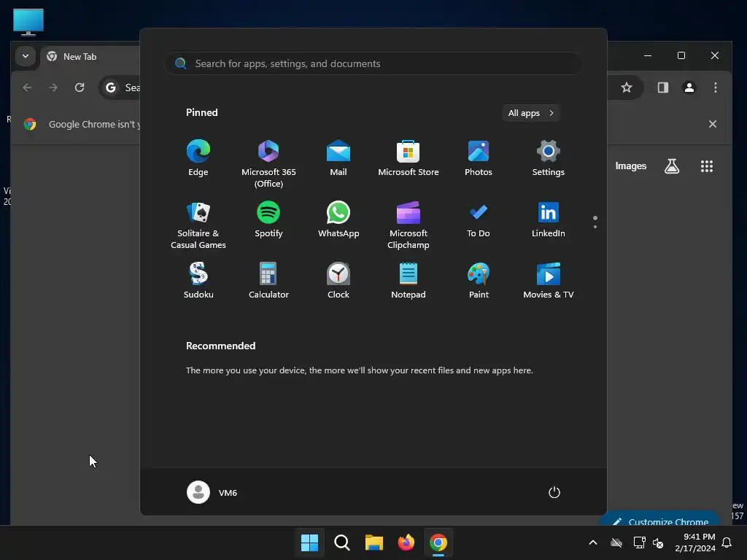This screenshot has width=747, height=560.
Task: Launch Movies & TV
Action: (549, 281)
